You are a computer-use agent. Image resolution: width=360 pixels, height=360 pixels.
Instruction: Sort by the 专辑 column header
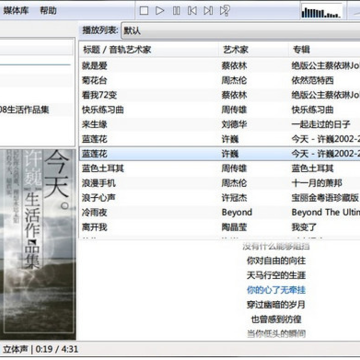[301, 50]
